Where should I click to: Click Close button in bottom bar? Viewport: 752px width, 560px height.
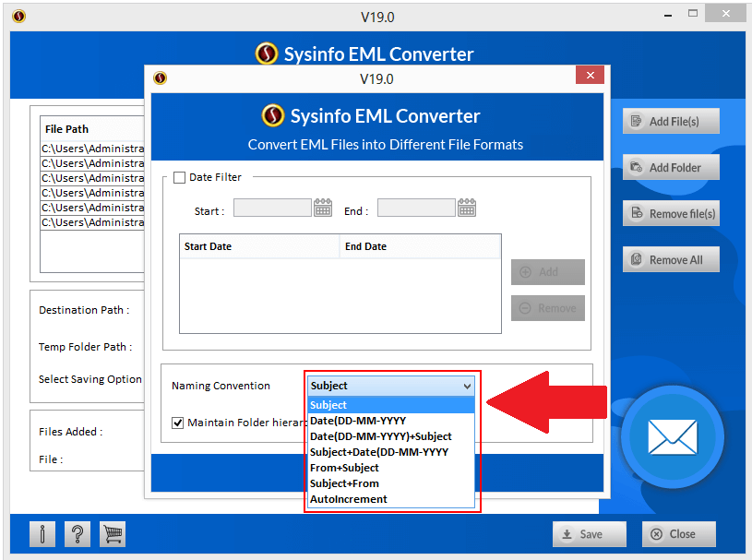pyautogui.click(x=679, y=534)
